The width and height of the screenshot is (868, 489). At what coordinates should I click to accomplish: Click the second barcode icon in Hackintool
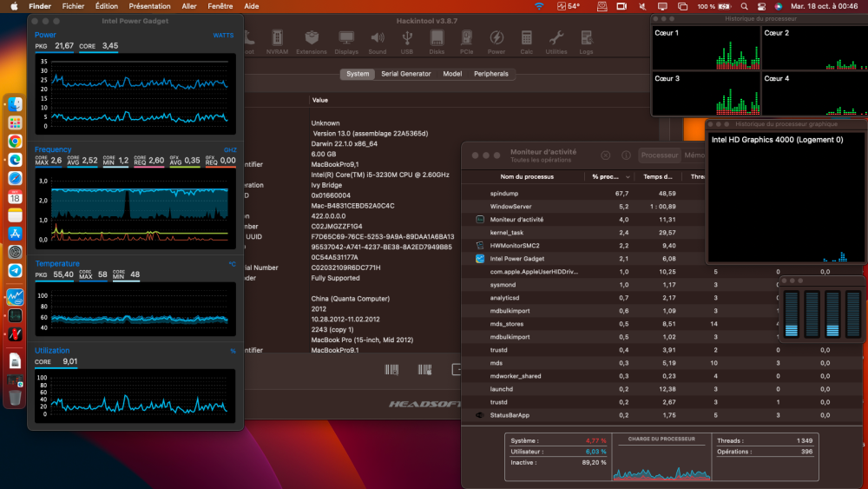(x=424, y=369)
